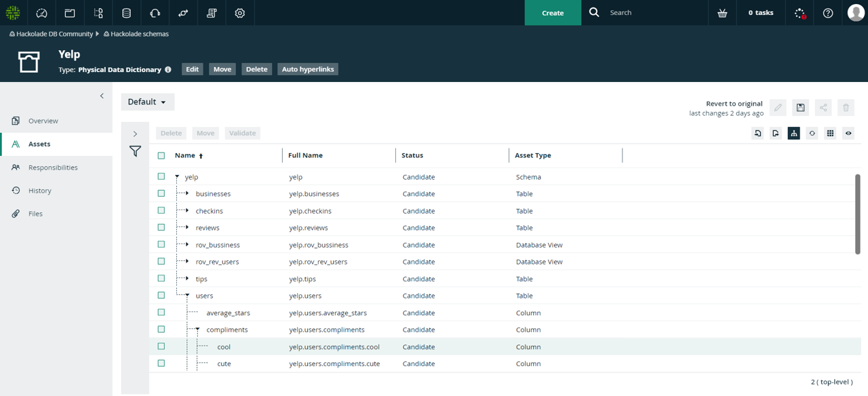Click the database icon in the top bar
868x396 pixels.
pos(127,12)
